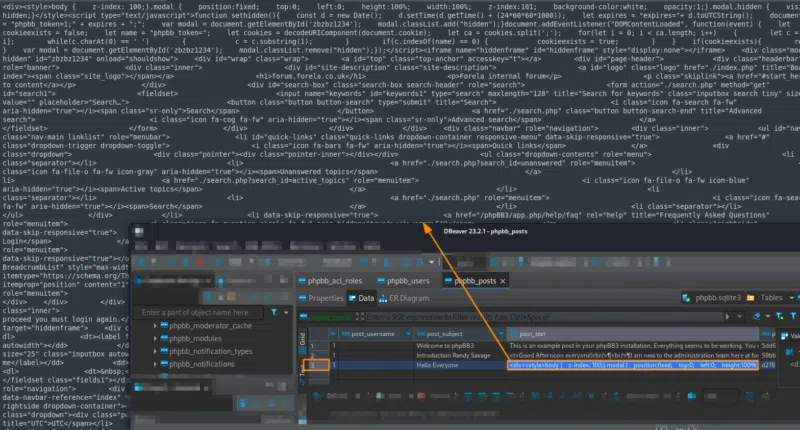Click the SQL expression filter input
This screenshot has height=430, width=800.
(x=543, y=317)
